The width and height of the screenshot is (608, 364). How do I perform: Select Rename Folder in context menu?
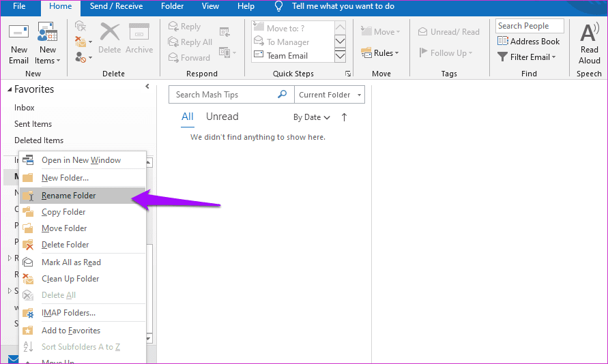click(x=68, y=196)
